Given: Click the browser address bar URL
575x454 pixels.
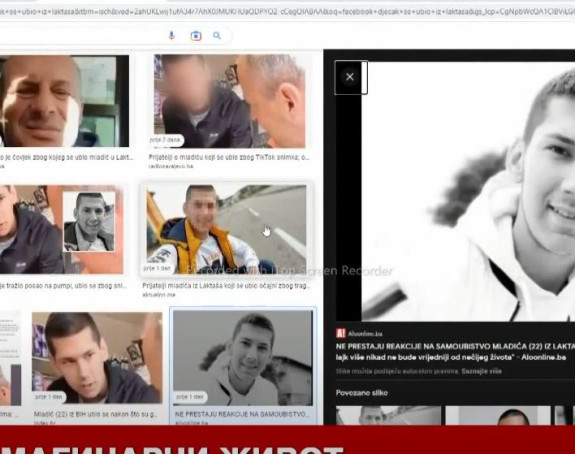Looking at the screenshot, I should point(288,12).
